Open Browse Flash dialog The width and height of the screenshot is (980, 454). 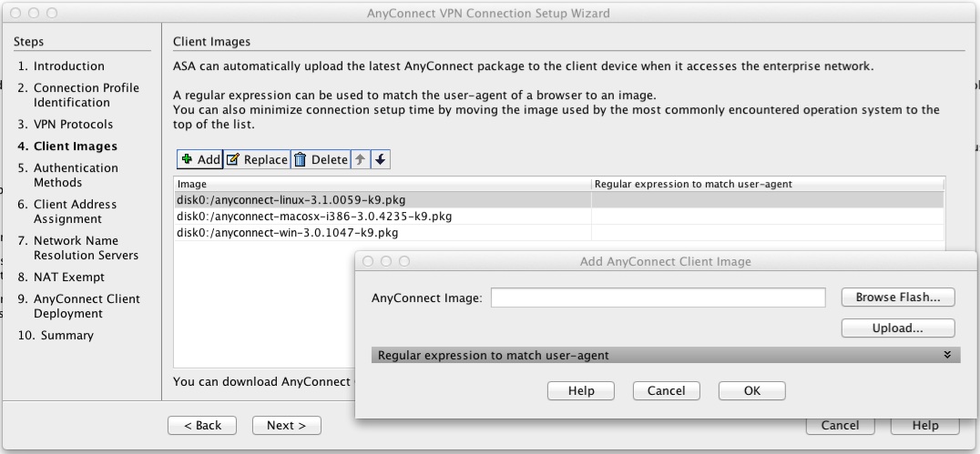[897, 298]
